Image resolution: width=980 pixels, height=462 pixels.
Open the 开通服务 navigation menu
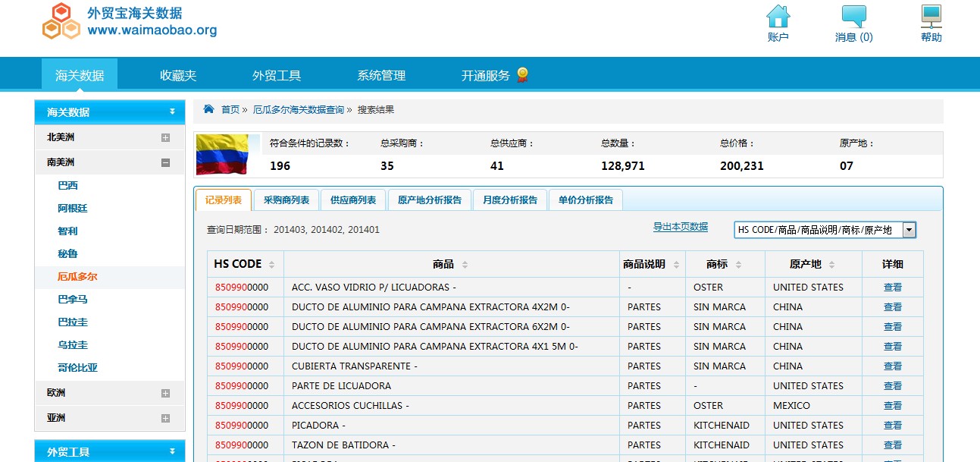(486, 75)
